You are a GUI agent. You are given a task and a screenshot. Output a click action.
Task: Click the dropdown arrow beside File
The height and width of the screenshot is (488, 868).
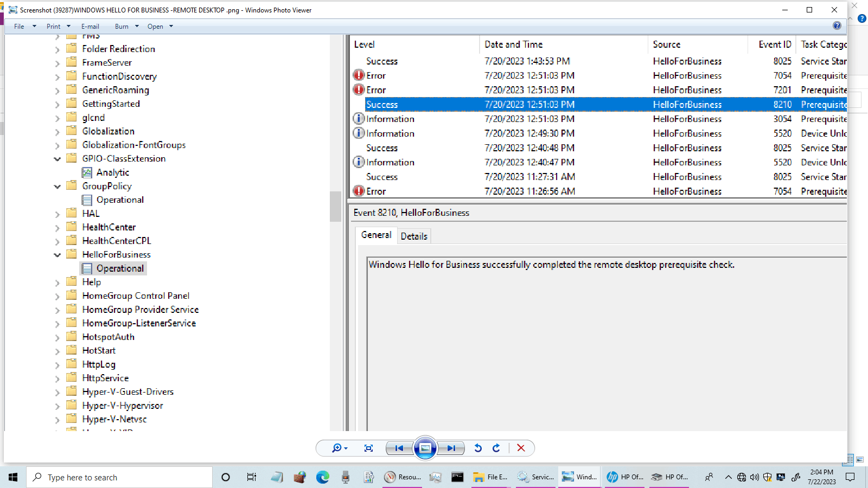34,26
